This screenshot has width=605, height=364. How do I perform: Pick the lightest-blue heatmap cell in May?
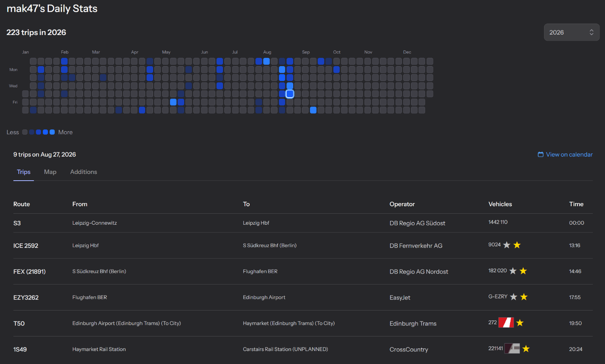coord(173,102)
